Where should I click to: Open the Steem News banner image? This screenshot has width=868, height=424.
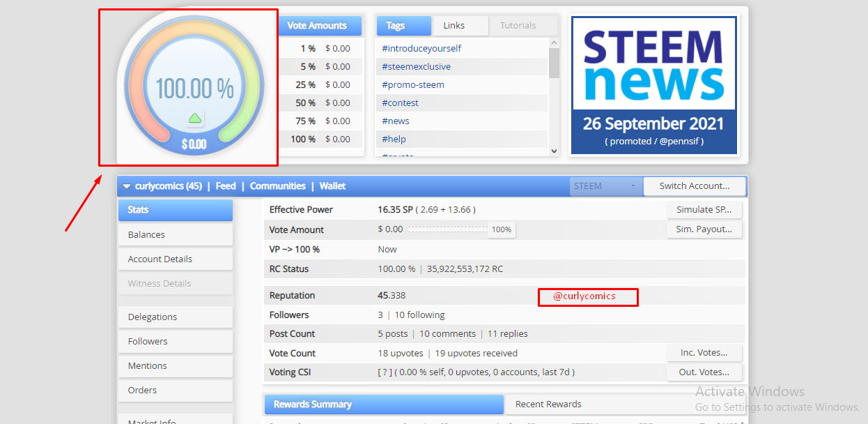pyautogui.click(x=653, y=86)
